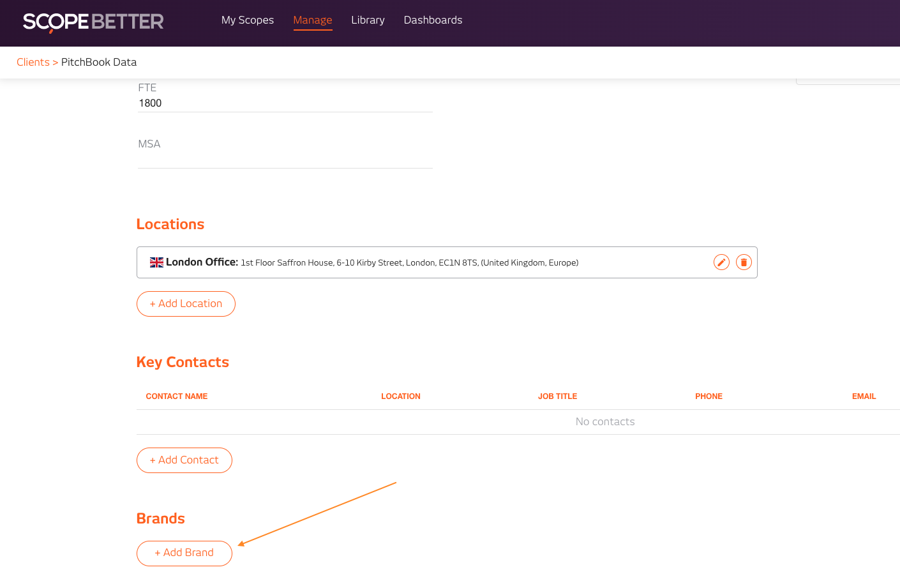Viewport: 900px width, 588px height.
Task: Click the MSA input field
Action: pos(285,160)
